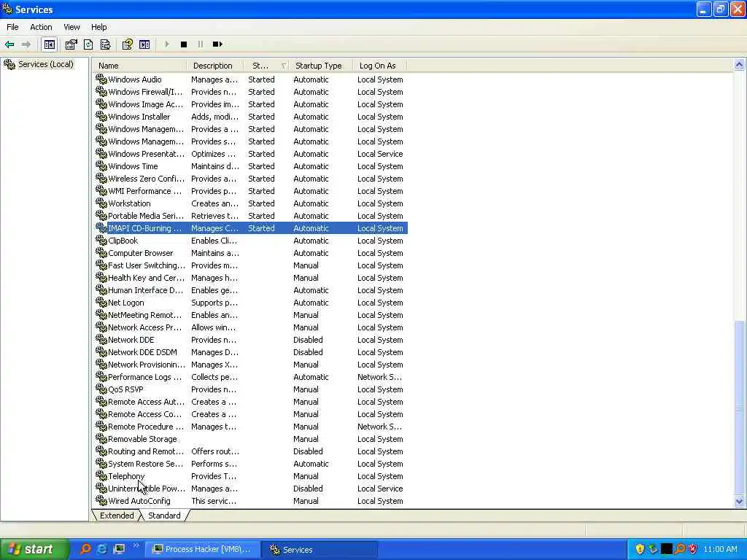Select Services (Local) tree node
The height and width of the screenshot is (560, 747).
pos(46,64)
